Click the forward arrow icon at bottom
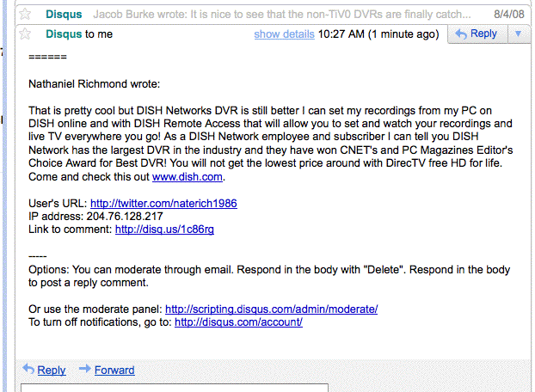The width and height of the screenshot is (535, 392). [x=85, y=370]
